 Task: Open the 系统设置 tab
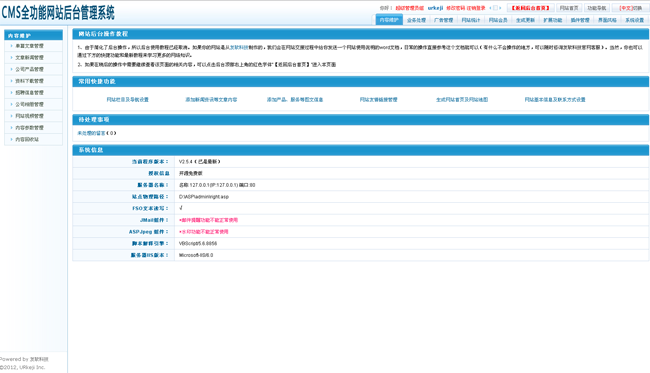[634, 20]
